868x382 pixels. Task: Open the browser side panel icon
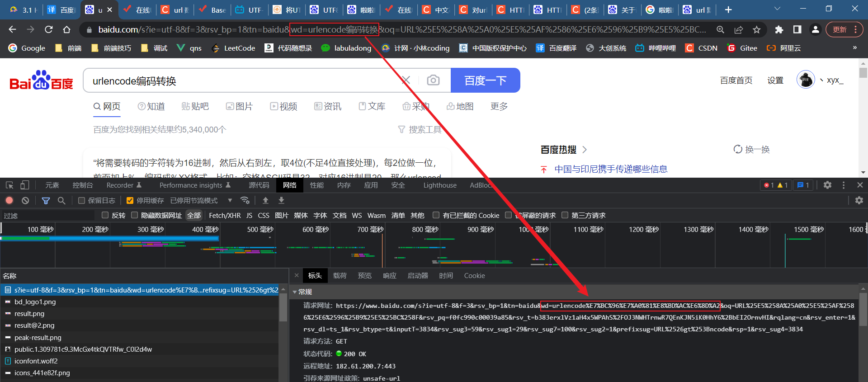(x=797, y=29)
